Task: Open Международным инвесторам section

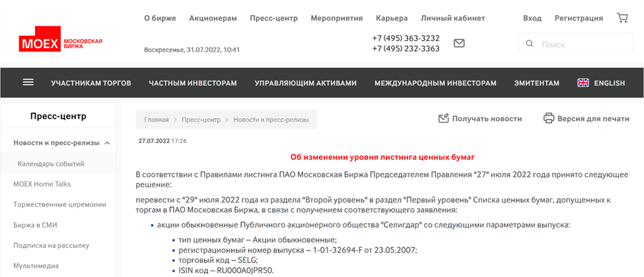Action: click(435, 83)
